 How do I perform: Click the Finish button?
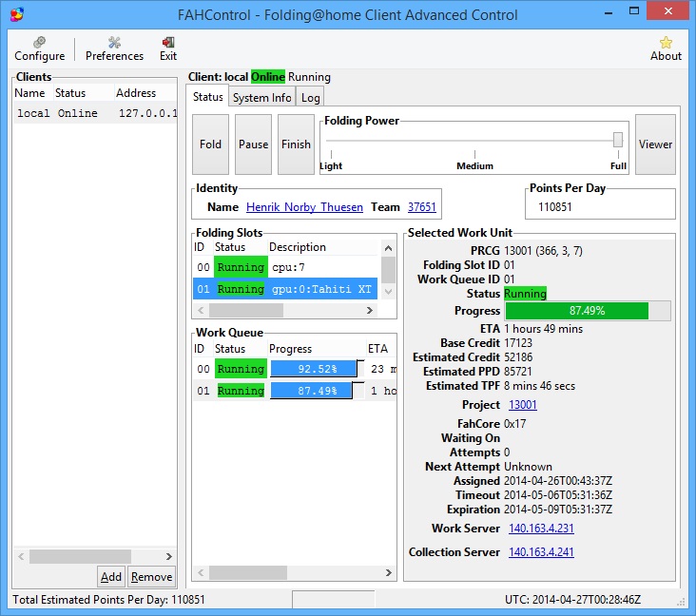coord(296,144)
